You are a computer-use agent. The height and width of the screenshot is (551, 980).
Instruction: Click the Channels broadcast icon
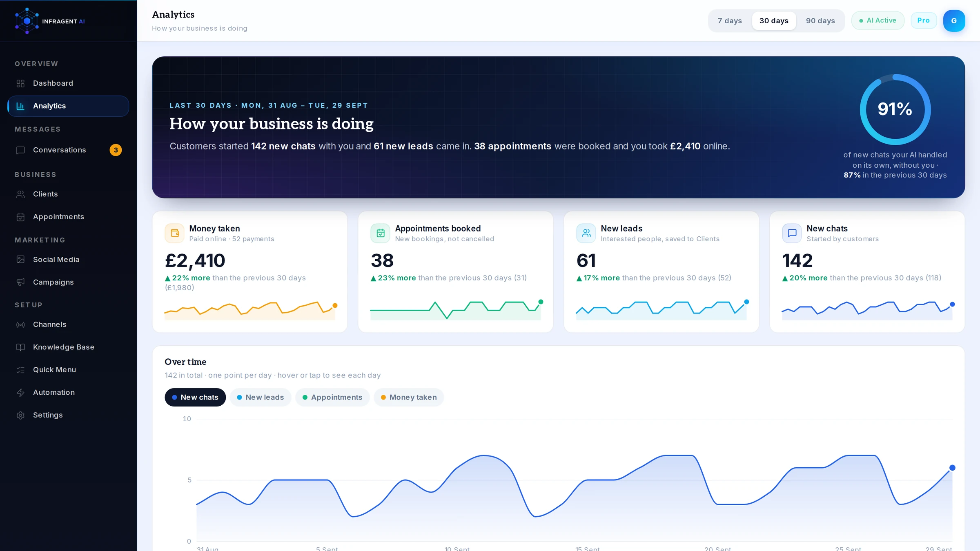[x=20, y=324]
